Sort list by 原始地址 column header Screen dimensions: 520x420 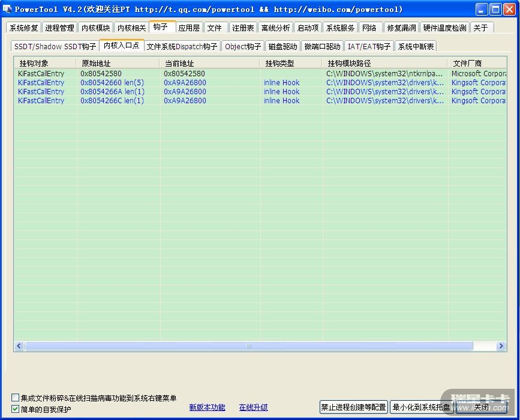coord(96,63)
